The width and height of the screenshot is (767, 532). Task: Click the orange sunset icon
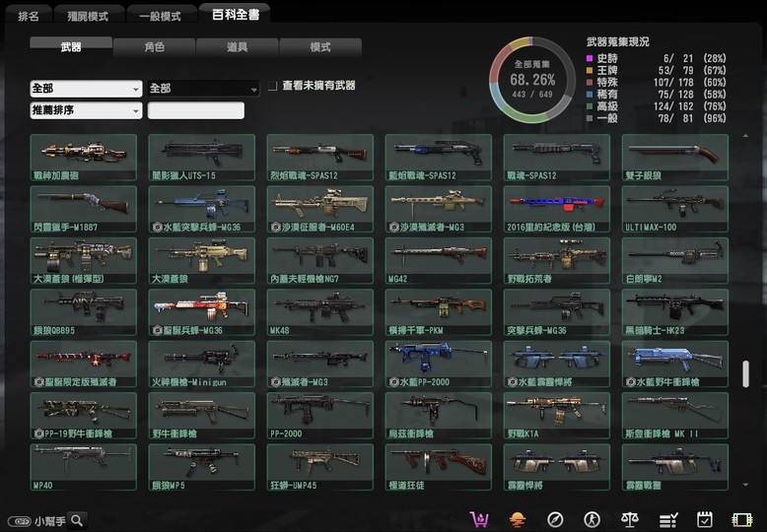pyautogui.click(x=517, y=520)
